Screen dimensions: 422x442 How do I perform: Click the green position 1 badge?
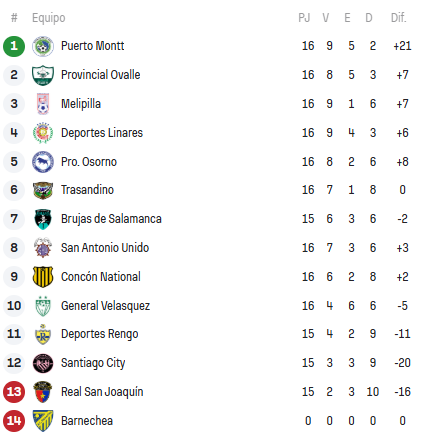pos(14,46)
